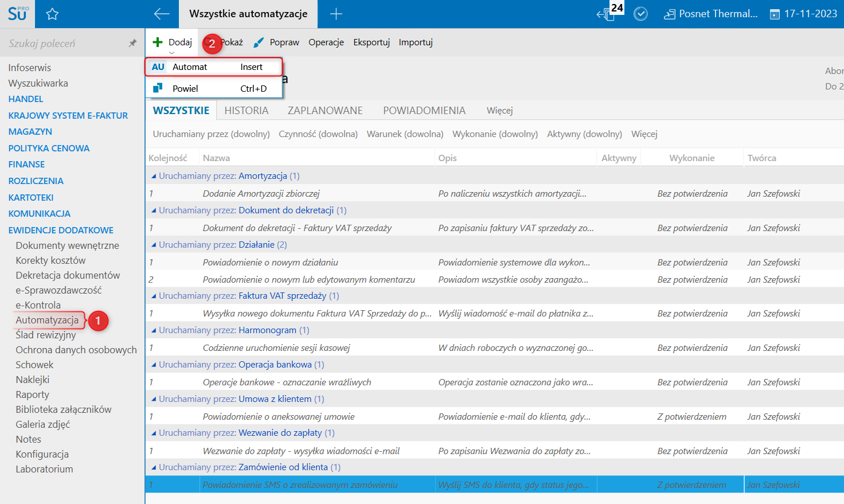Sort by the Nazwa column header
The height and width of the screenshot is (504, 844).
[216, 158]
